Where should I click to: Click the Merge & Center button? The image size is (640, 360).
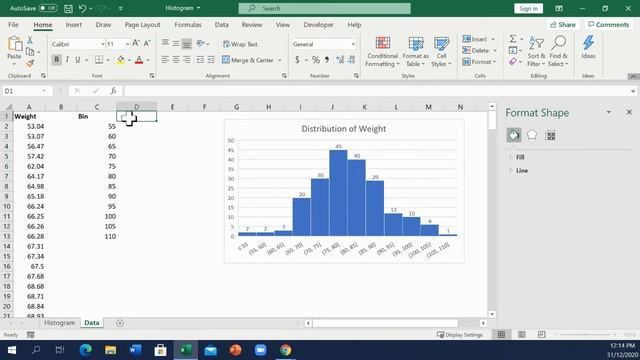[248, 60]
